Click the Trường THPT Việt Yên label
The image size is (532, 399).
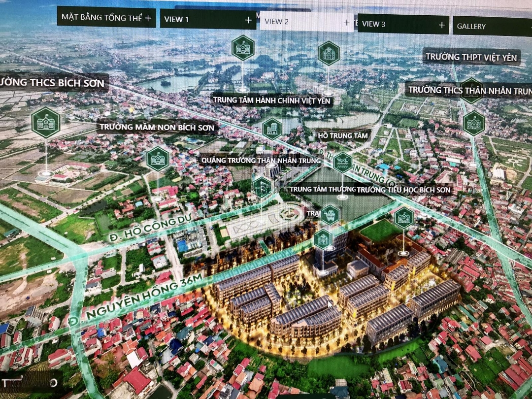pyautogui.click(x=471, y=58)
